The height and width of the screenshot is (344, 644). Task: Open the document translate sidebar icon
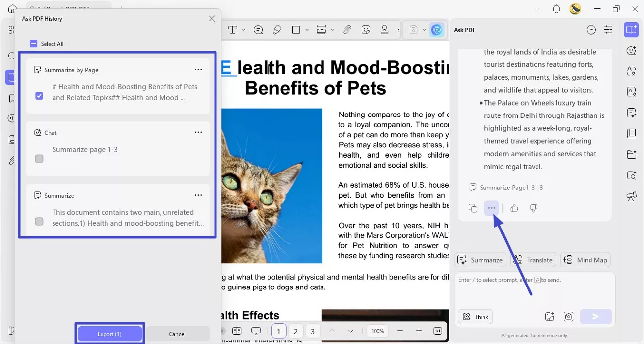pyautogui.click(x=631, y=92)
